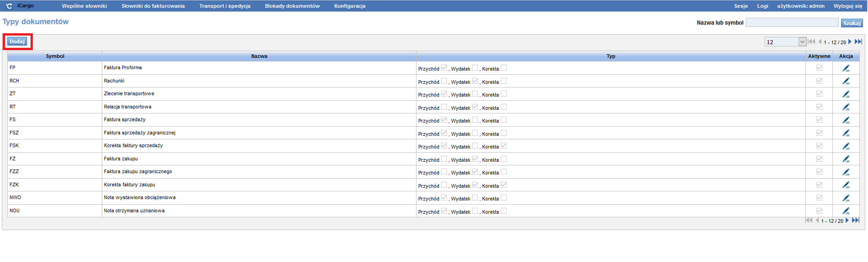Click the edit pencil for Faktura Proforma
This screenshot has width=868, height=262.
(x=846, y=68)
